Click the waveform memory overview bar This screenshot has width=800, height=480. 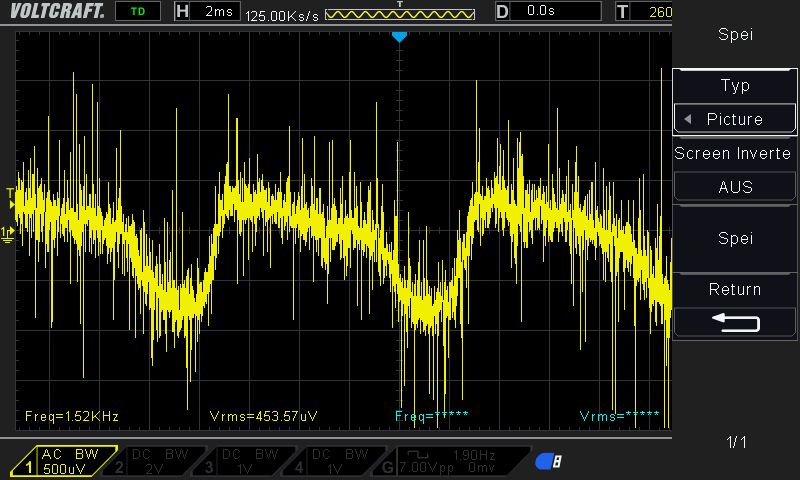click(x=400, y=15)
